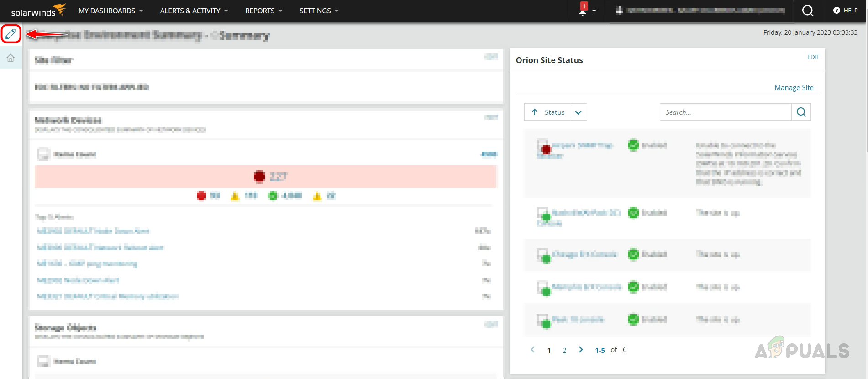Image resolution: width=868 pixels, height=379 pixels.
Task: Click the SolarWinds logo
Action: tap(38, 11)
